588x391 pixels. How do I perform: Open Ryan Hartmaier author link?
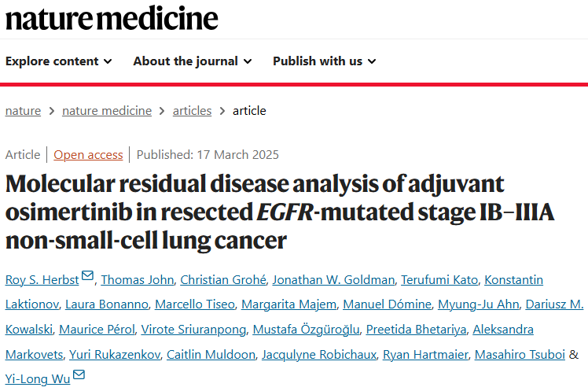click(x=425, y=355)
